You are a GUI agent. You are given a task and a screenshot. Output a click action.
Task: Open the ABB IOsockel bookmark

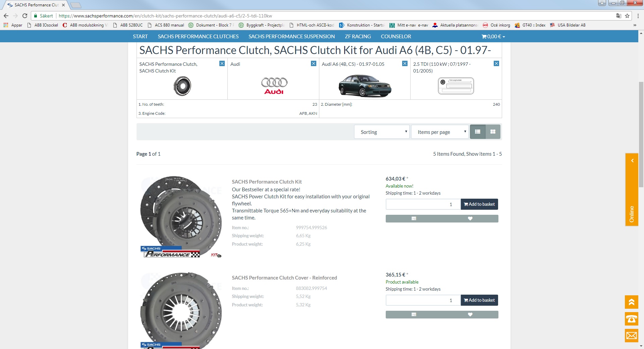pyautogui.click(x=43, y=25)
